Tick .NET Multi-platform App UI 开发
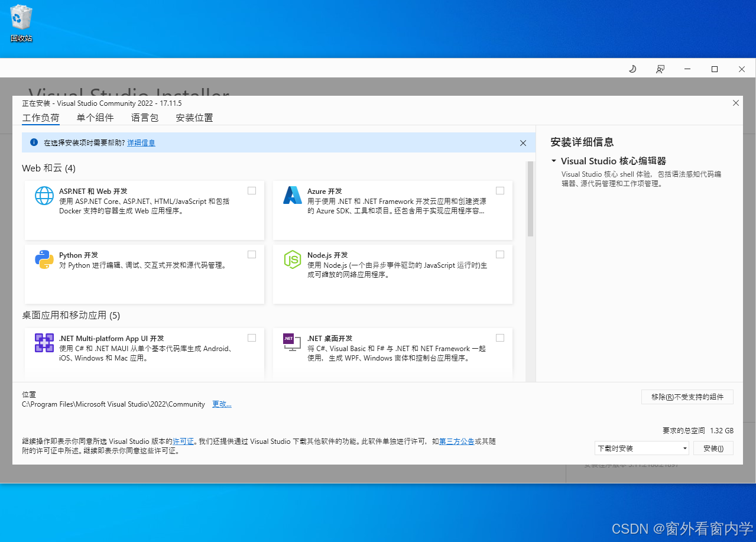Screen dimensions: 756x542 252,337
